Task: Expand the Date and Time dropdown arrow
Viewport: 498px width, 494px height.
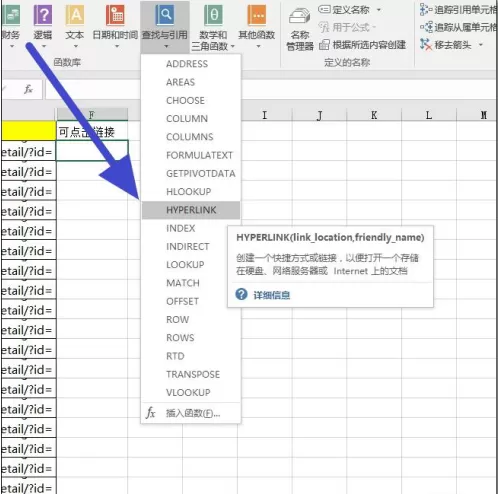Action: click(117, 46)
